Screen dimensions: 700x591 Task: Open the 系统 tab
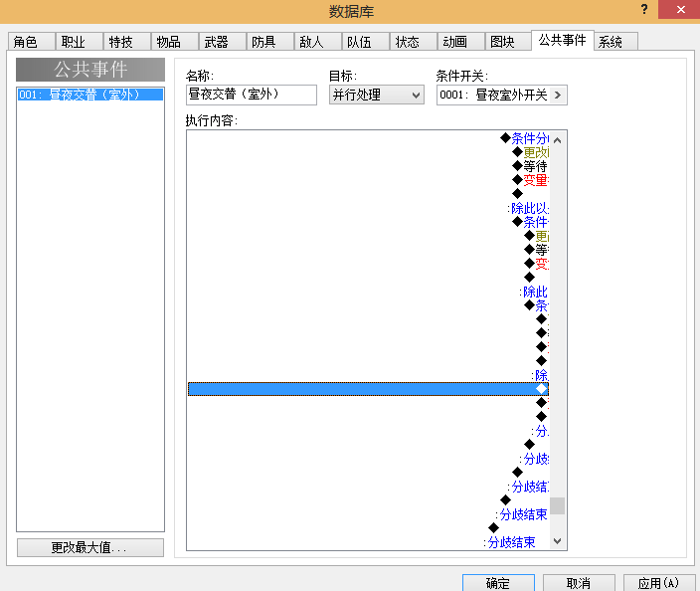615,42
